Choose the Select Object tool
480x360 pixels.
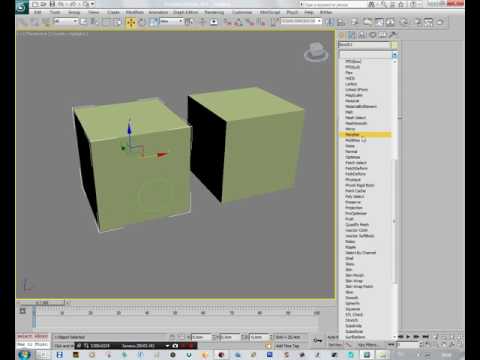coord(84,22)
